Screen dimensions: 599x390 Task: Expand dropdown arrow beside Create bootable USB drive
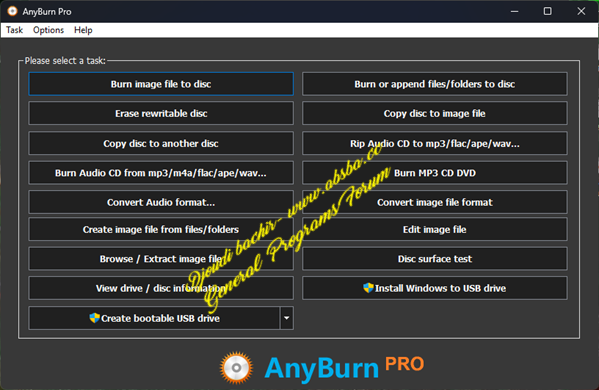287,318
